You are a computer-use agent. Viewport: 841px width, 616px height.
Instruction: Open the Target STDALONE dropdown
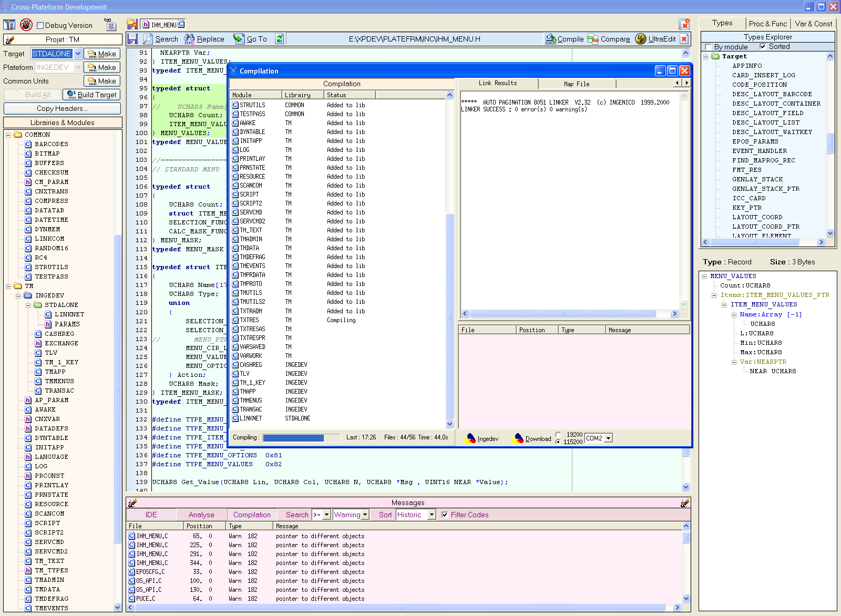pyautogui.click(x=78, y=54)
